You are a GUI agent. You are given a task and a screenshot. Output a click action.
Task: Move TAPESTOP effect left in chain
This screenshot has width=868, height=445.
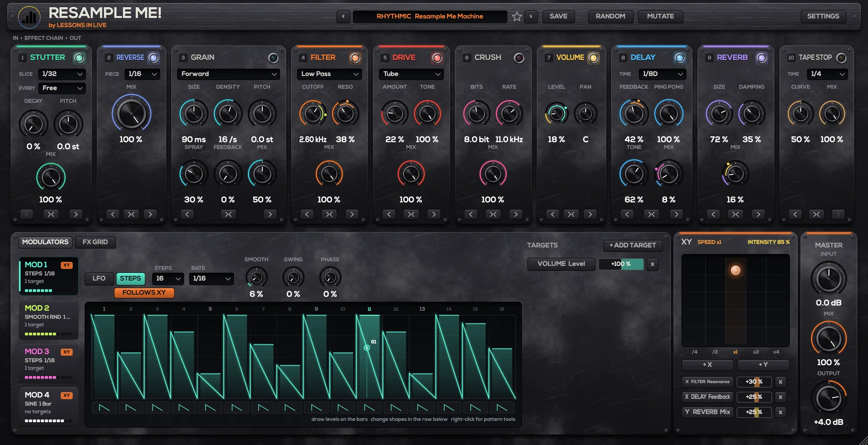pos(795,214)
